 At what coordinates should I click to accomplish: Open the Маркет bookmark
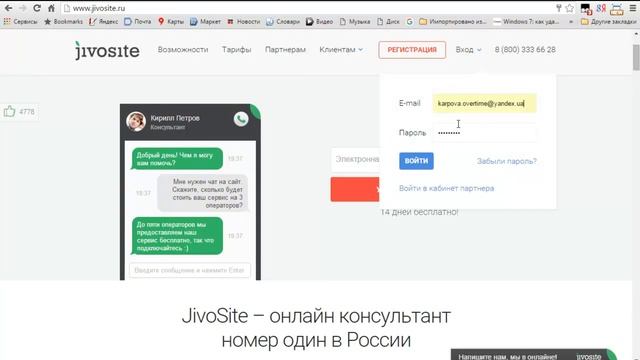[205, 21]
